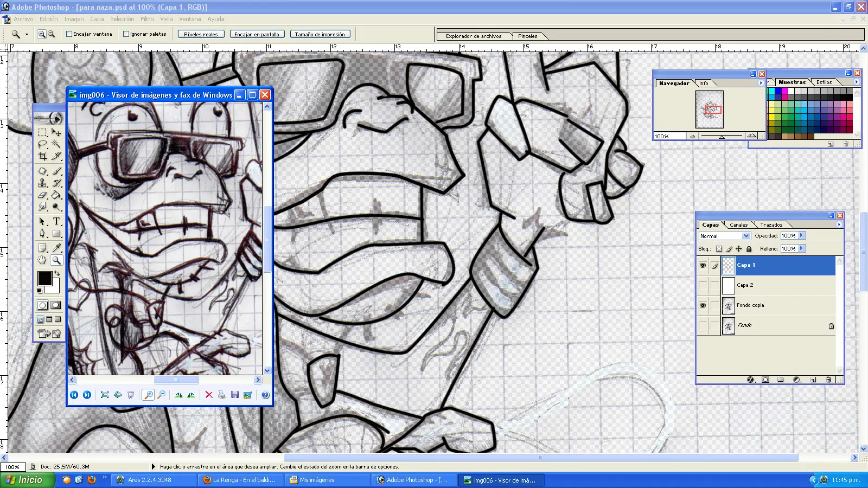Viewport: 868px width, 488px height.
Task: Open zoom tool preset picker arrow
Action: (27, 34)
